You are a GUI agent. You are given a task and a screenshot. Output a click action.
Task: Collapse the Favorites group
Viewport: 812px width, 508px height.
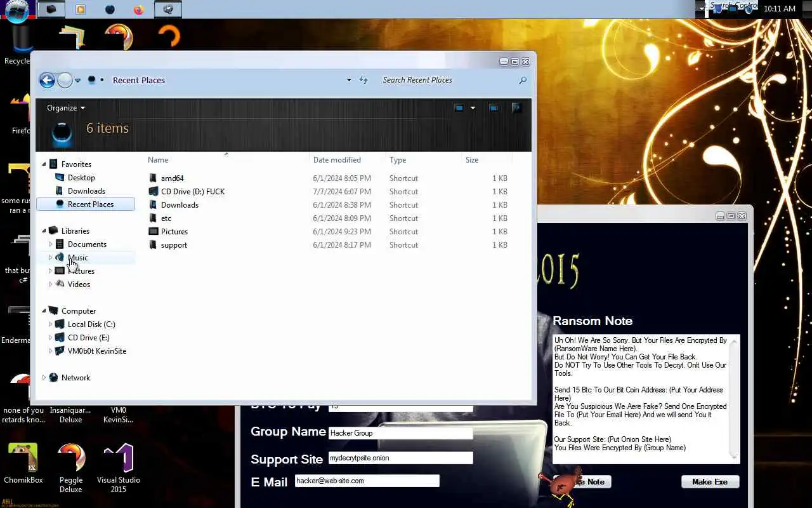click(x=44, y=164)
